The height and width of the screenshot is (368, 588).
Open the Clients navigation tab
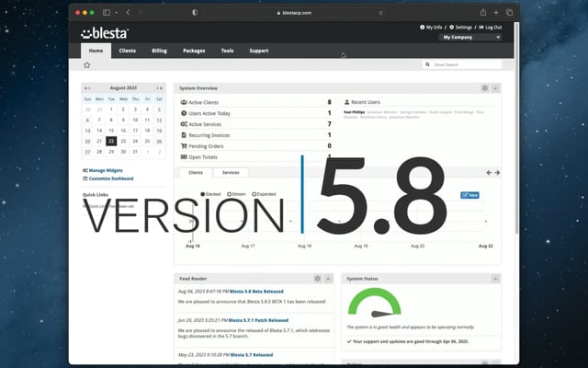(128, 51)
